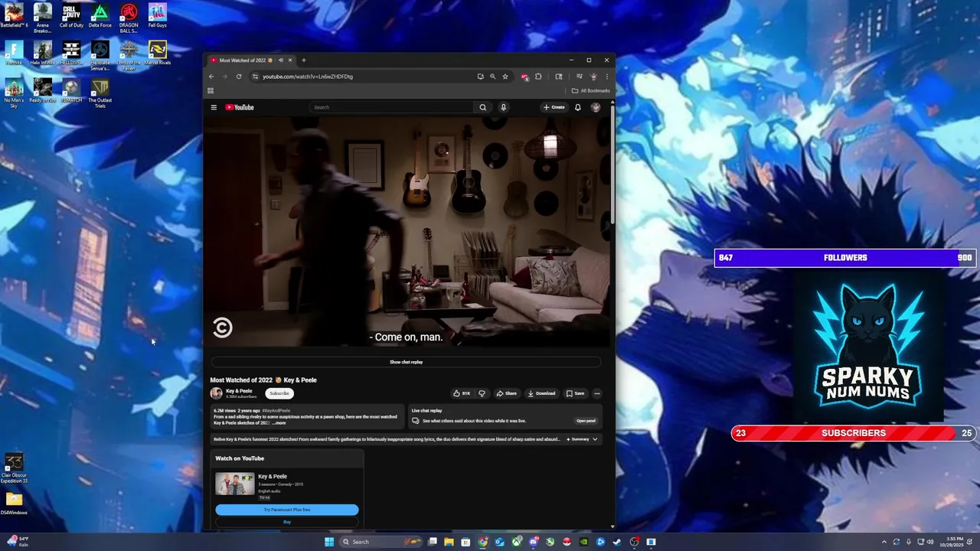Expand the video Summary chevron
This screenshot has width=980, height=551.
click(x=595, y=439)
